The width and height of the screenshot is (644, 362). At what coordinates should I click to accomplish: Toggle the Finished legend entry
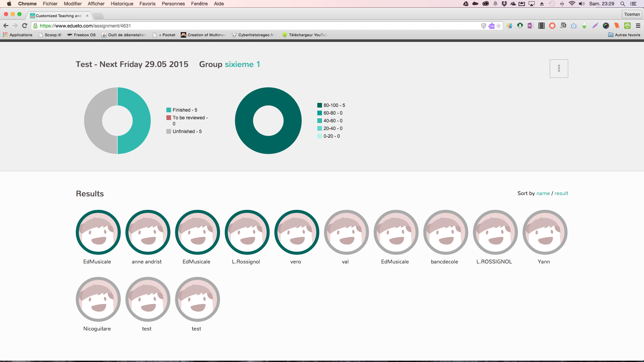point(184,110)
